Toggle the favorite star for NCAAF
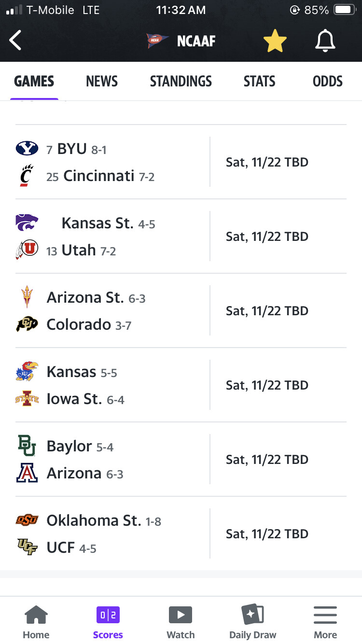 click(x=275, y=41)
